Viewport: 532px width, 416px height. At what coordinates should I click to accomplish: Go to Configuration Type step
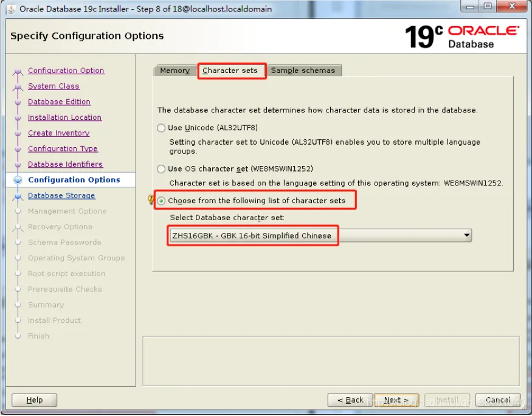click(x=63, y=148)
